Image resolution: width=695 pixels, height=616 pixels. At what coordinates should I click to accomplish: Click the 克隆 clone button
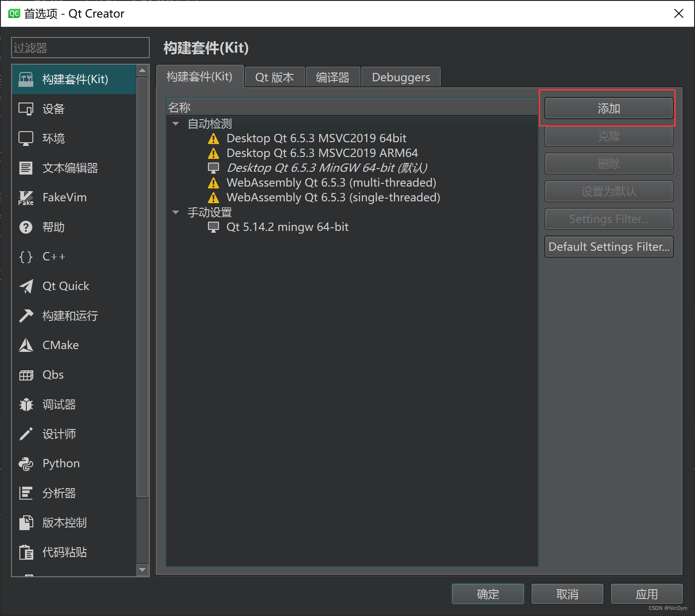coord(609,136)
